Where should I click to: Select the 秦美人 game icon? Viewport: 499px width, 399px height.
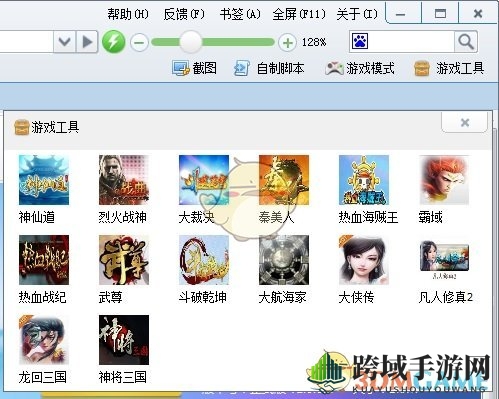click(x=284, y=180)
